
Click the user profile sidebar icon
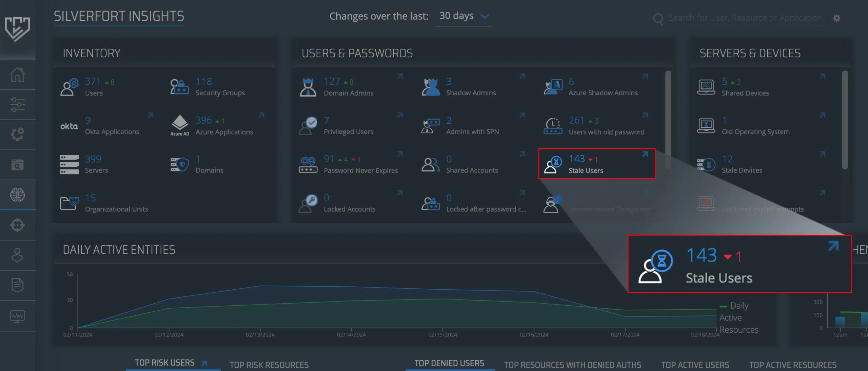pos(17,255)
